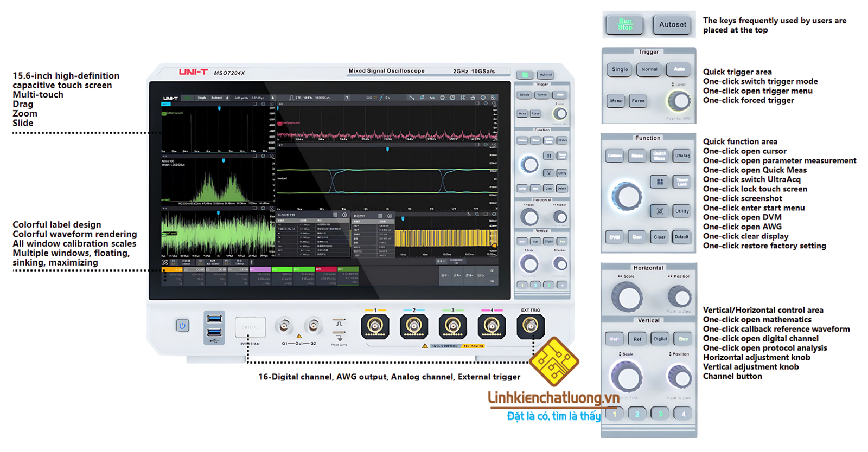Toggle Touch Lock in the enlarged Function panel
This screenshot has width=868, height=452.
tap(682, 182)
